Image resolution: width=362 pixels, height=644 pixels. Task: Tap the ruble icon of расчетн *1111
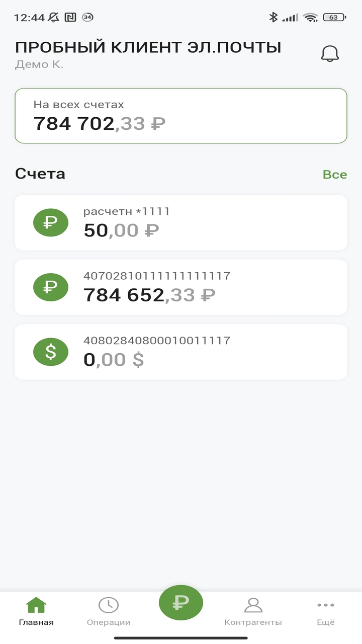[x=51, y=222]
